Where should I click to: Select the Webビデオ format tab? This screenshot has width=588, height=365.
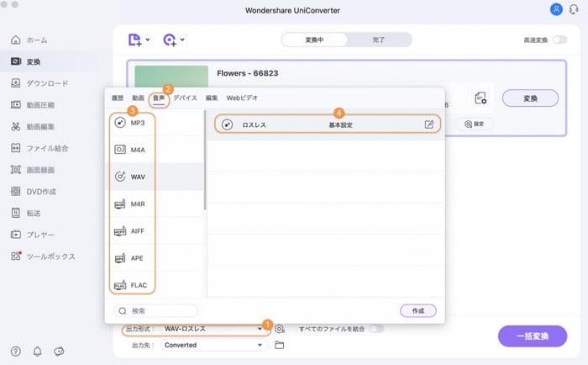(x=242, y=98)
